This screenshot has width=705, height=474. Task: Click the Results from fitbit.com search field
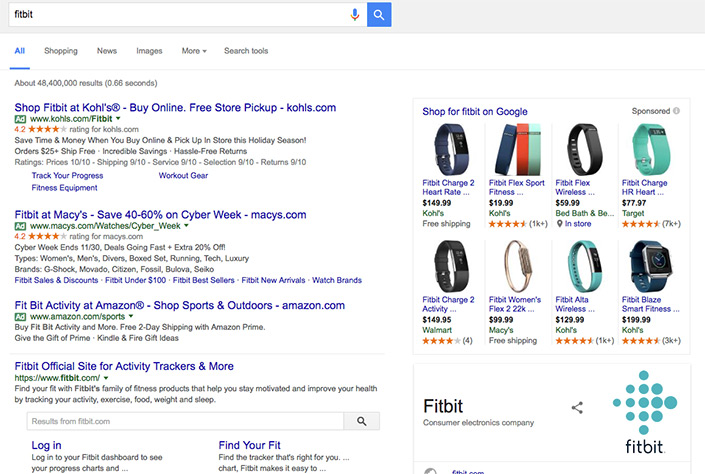point(185,421)
